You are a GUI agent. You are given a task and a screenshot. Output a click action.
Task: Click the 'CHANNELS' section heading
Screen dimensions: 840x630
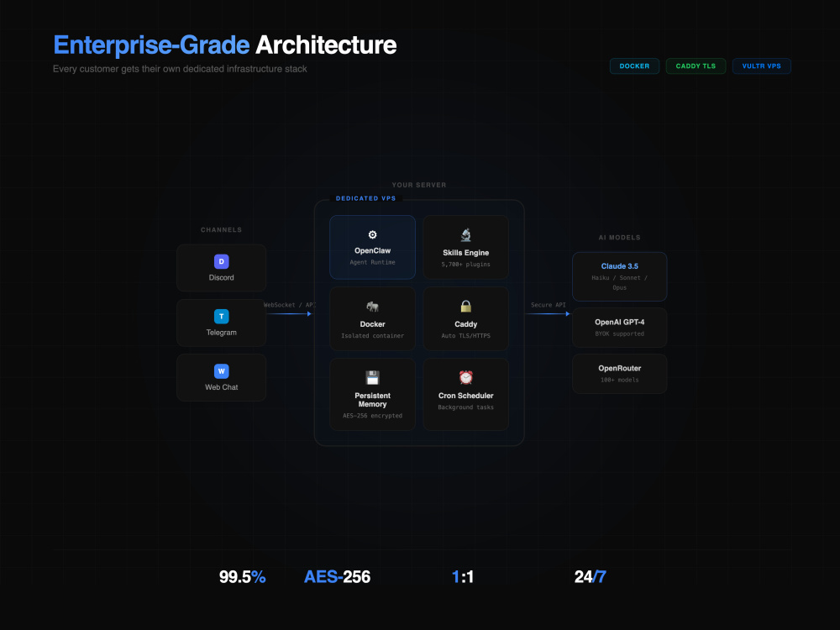pos(221,230)
